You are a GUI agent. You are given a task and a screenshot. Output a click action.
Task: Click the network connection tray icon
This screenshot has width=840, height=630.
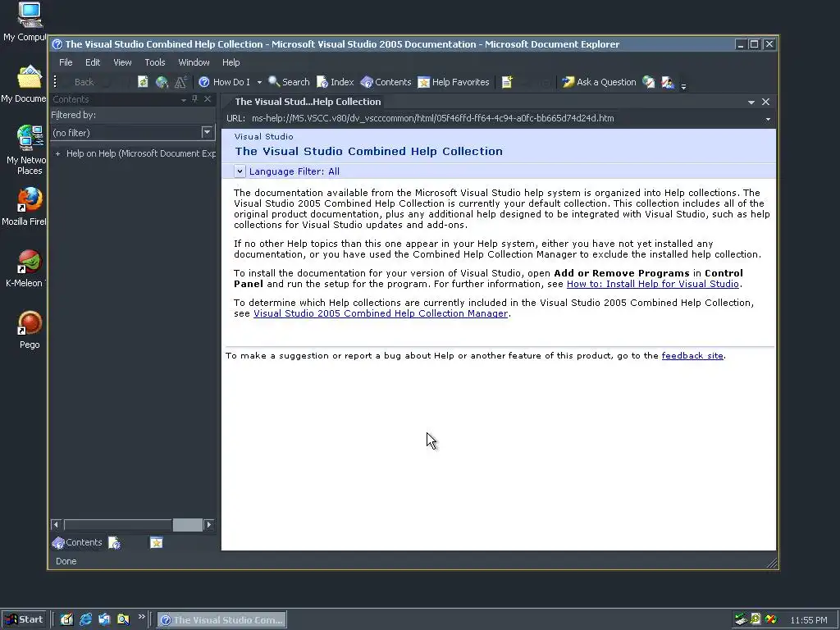pos(741,619)
